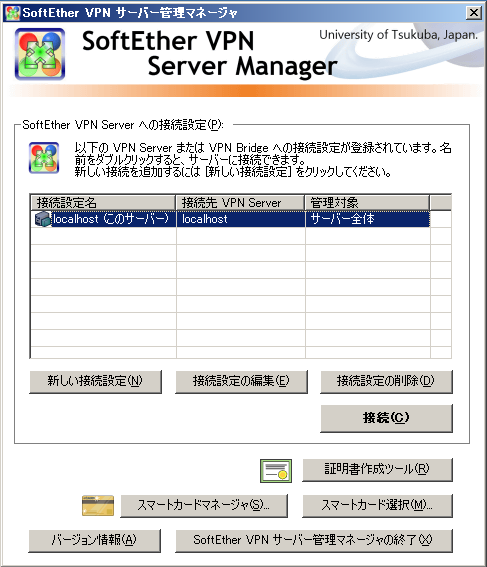Open スマートカード選択(M) smart card selection
487x567 pixels.
pyautogui.click(x=377, y=506)
